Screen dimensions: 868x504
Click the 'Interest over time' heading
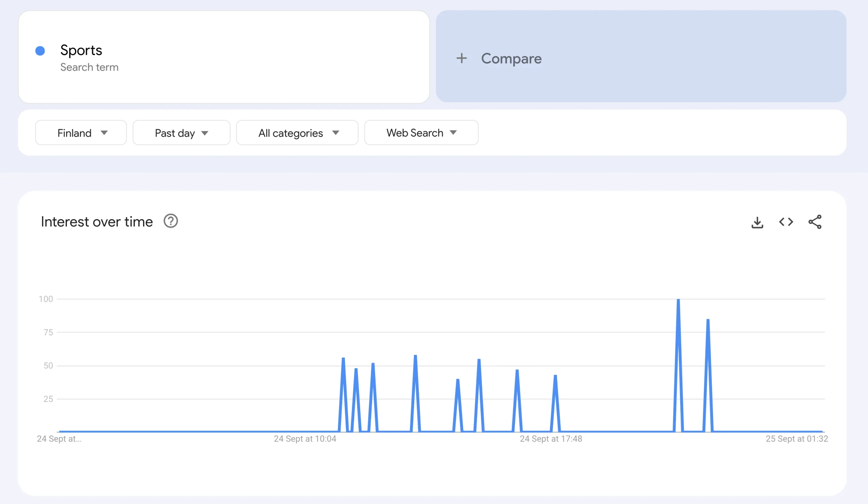pyautogui.click(x=97, y=222)
